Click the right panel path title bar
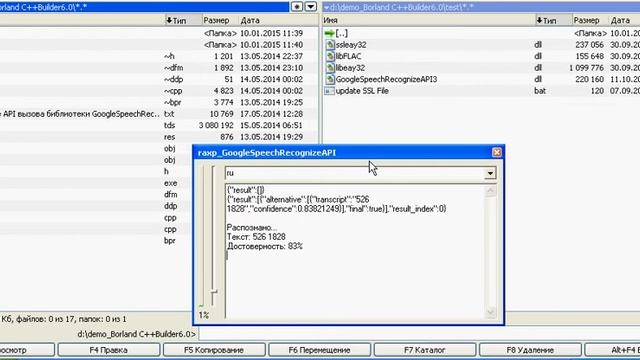The image size is (640, 360). coord(482,7)
